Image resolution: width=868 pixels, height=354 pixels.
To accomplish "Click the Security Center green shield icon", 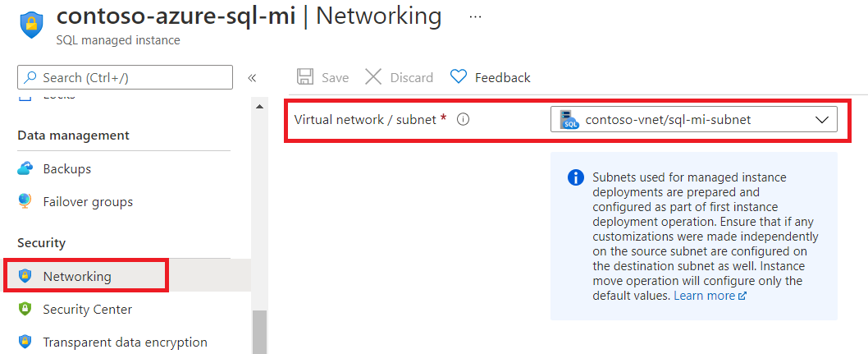I will pos(25,310).
